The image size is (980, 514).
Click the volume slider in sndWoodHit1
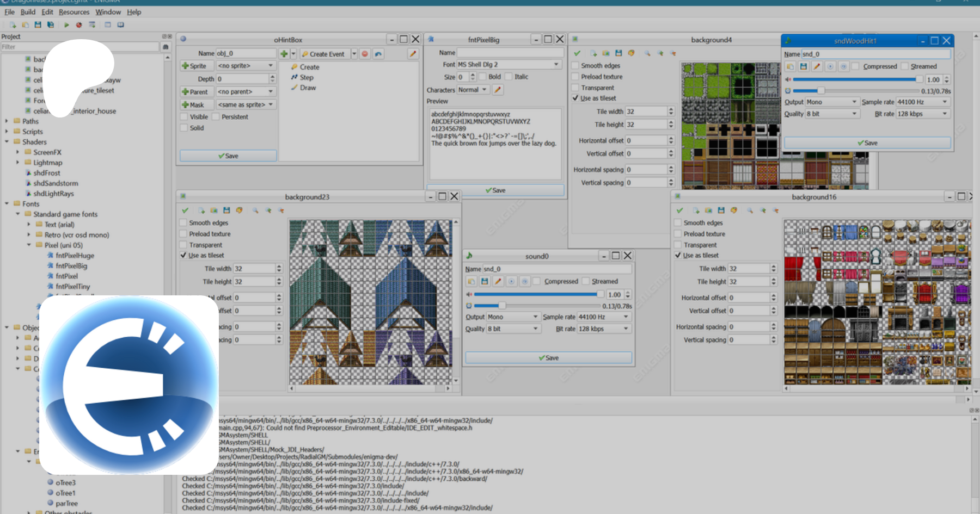(855, 79)
